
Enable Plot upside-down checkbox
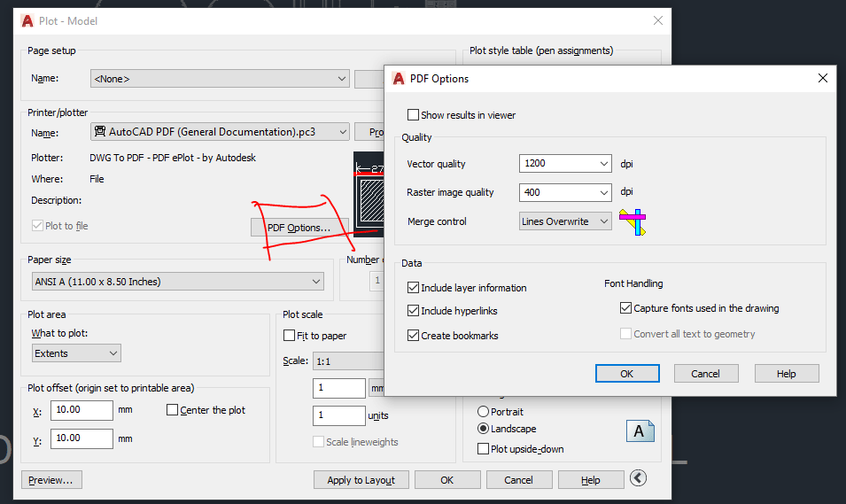coord(484,449)
